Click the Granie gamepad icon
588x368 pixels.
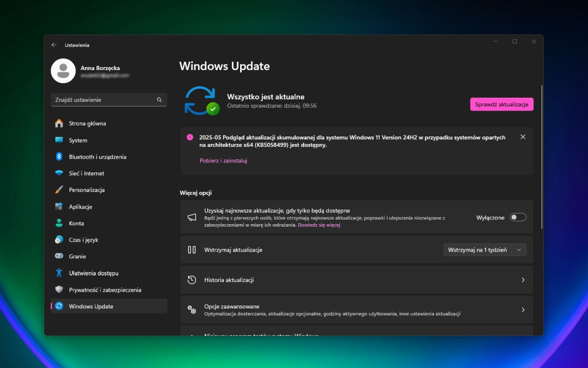pyautogui.click(x=59, y=256)
